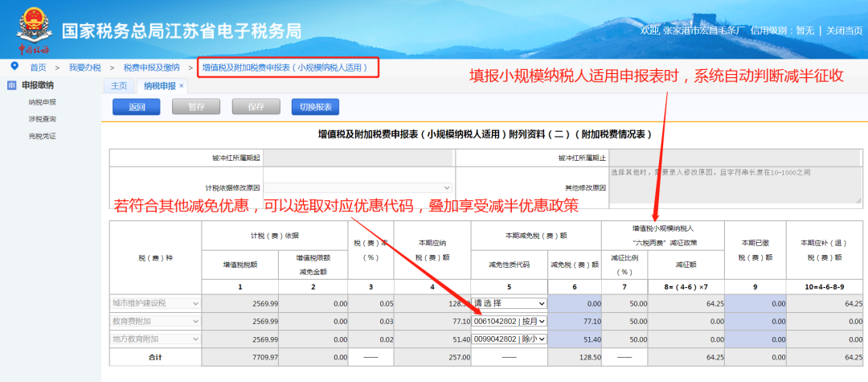
Task: Click the 申报缴纳 sidebar heading
Action: pos(38,85)
